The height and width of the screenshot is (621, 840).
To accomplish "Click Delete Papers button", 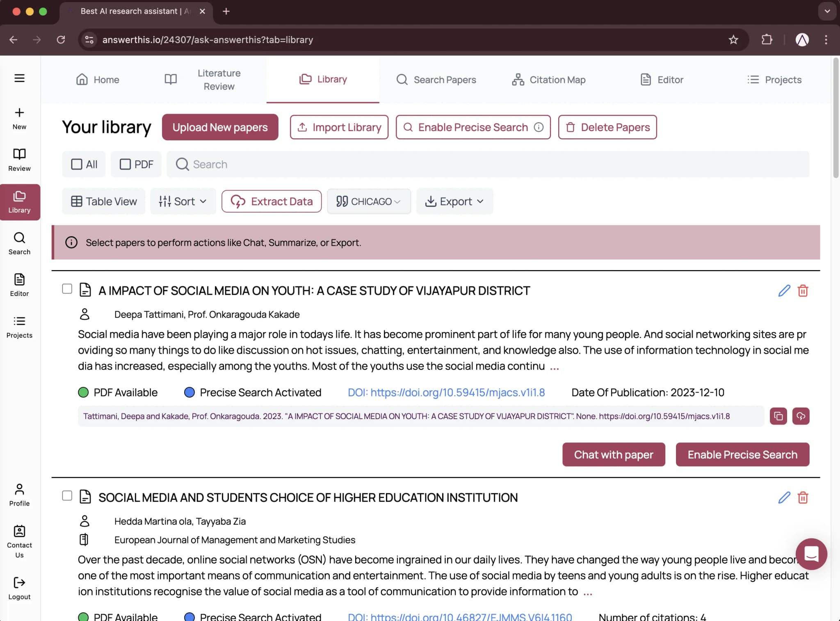I will [607, 127].
